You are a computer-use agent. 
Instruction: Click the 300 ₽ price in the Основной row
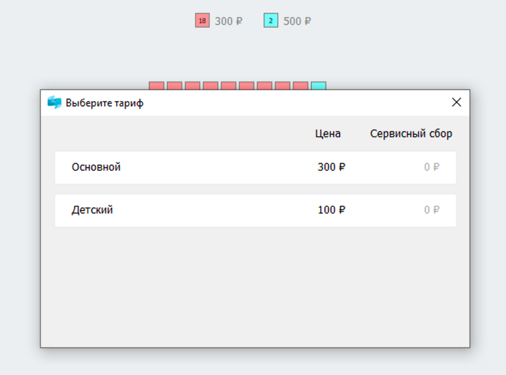pyautogui.click(x=331, y=167)
